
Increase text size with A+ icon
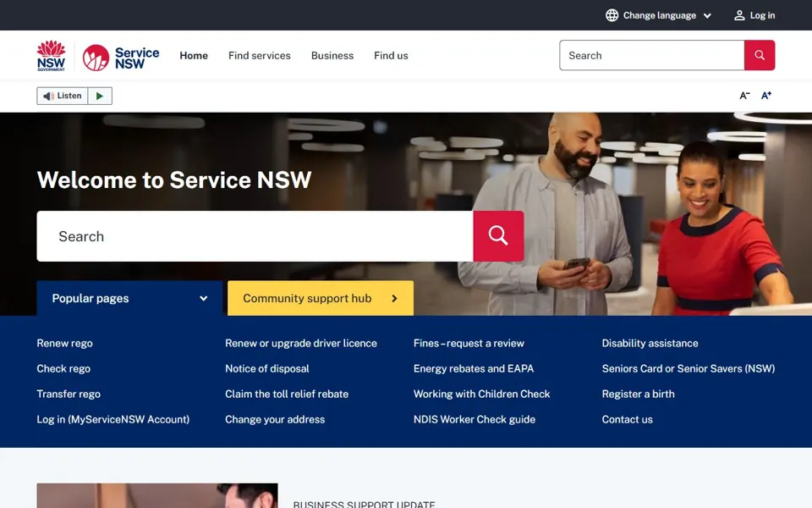[x=766, y=96]
